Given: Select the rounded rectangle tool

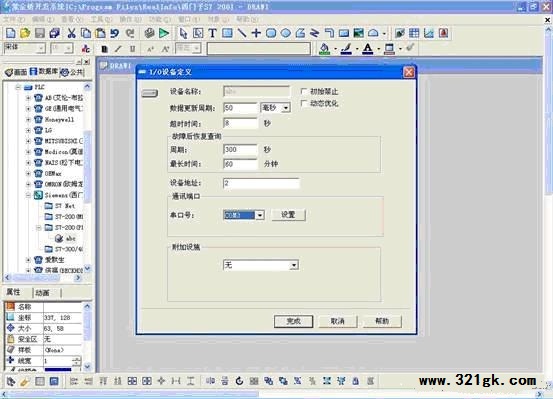Looking at the screenshot, I should [271, 33].
